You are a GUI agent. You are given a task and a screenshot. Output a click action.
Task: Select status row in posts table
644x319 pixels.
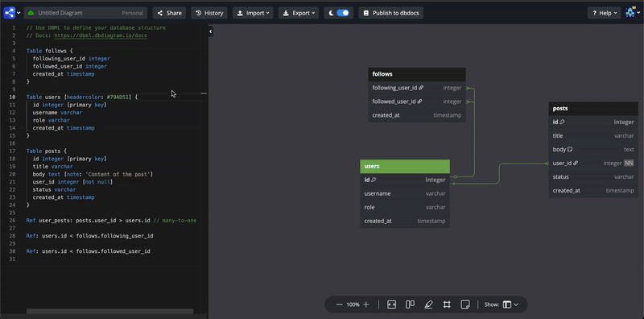593,176
